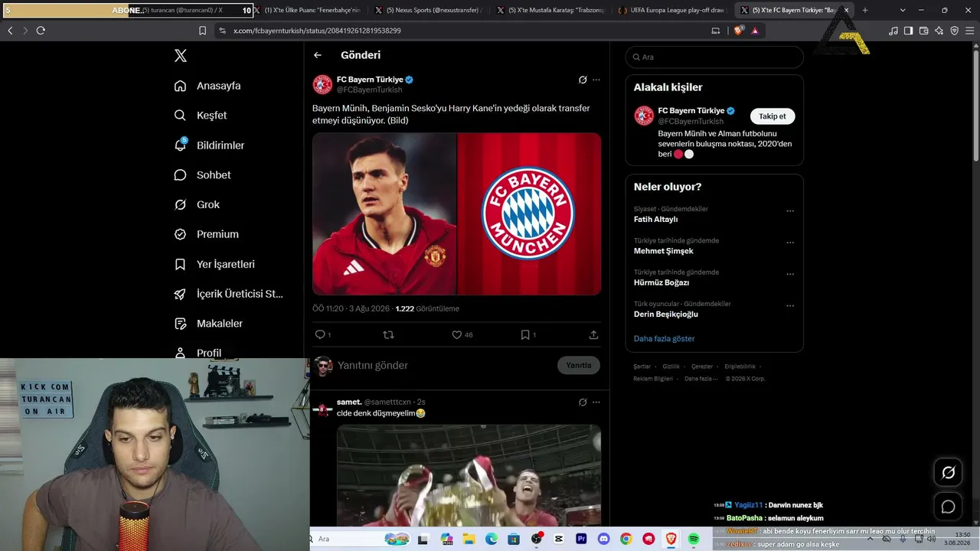Open a new browser tab
980x551 pixels.
[865, 10]
